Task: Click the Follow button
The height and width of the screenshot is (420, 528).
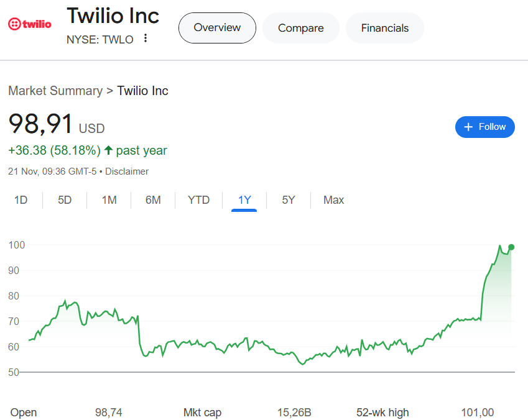Action: point(485,127)
